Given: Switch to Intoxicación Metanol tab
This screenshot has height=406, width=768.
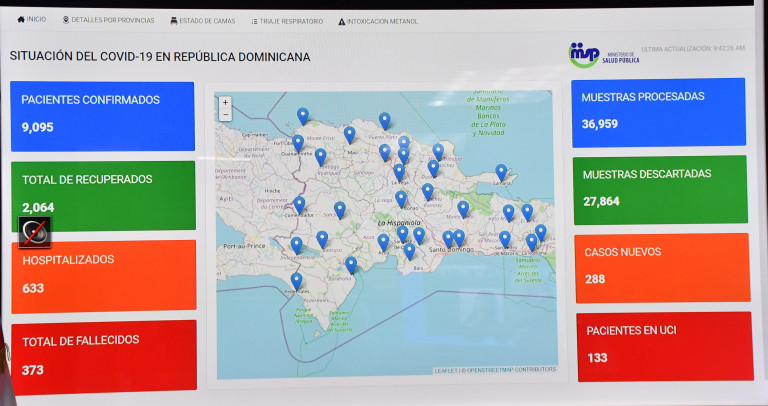Looking at the screenshot, I should (x=378, y=20).
